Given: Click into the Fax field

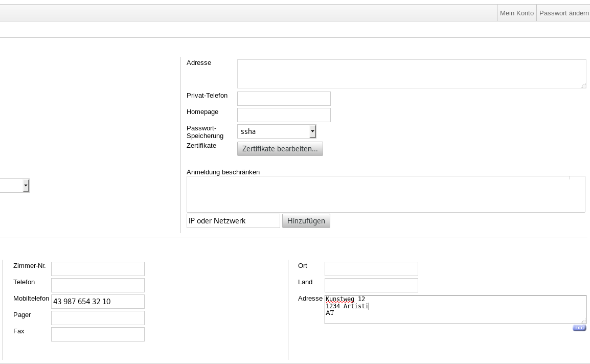Looking at the screenshot, I should [98, 334].
